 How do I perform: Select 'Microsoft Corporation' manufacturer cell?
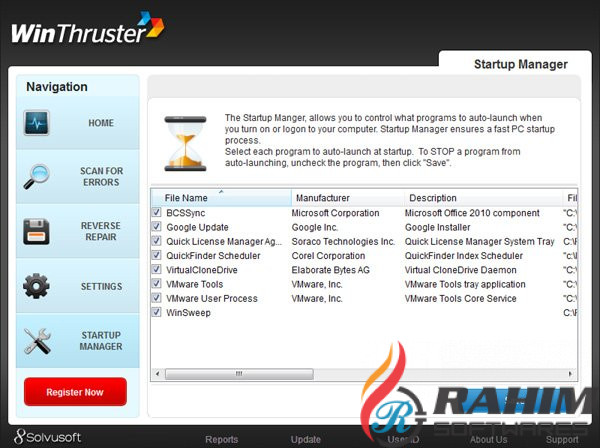336,213
